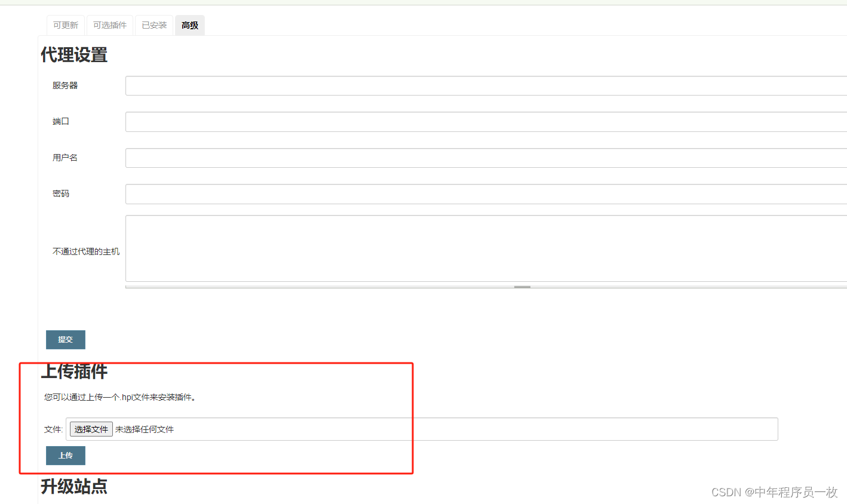Click the 服务器 label
The height and width of the screenshot is (504, 847).
click(65, 85)
